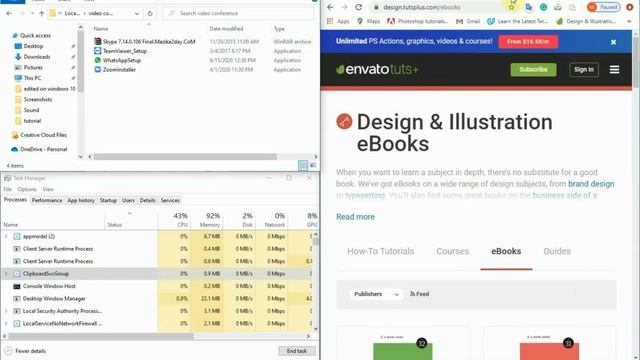
Task: Open the Google Translate extension icon
Action: click(x=529, y=7)
